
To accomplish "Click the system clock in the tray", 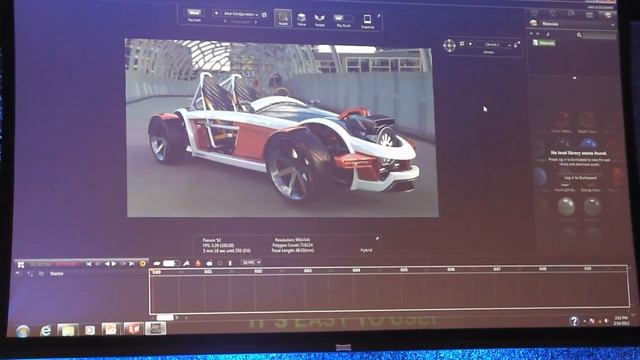I will click(621, 320).
